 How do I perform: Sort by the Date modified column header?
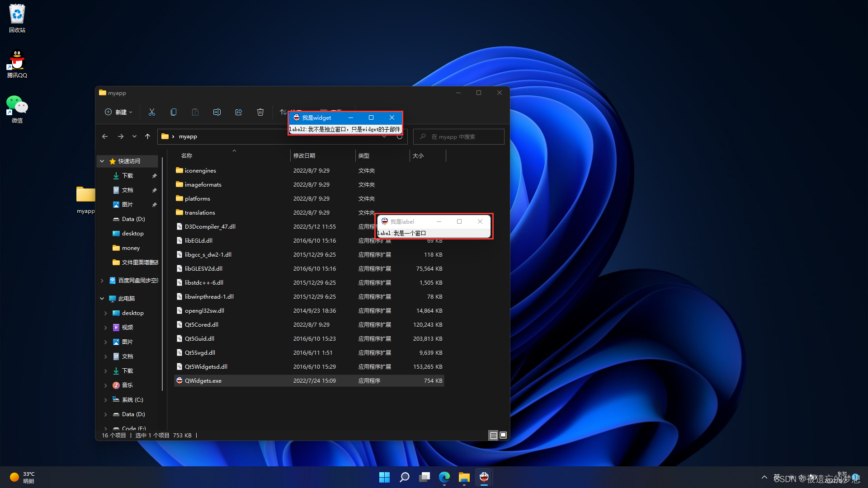pyautogui.click(x=304, y=156)
